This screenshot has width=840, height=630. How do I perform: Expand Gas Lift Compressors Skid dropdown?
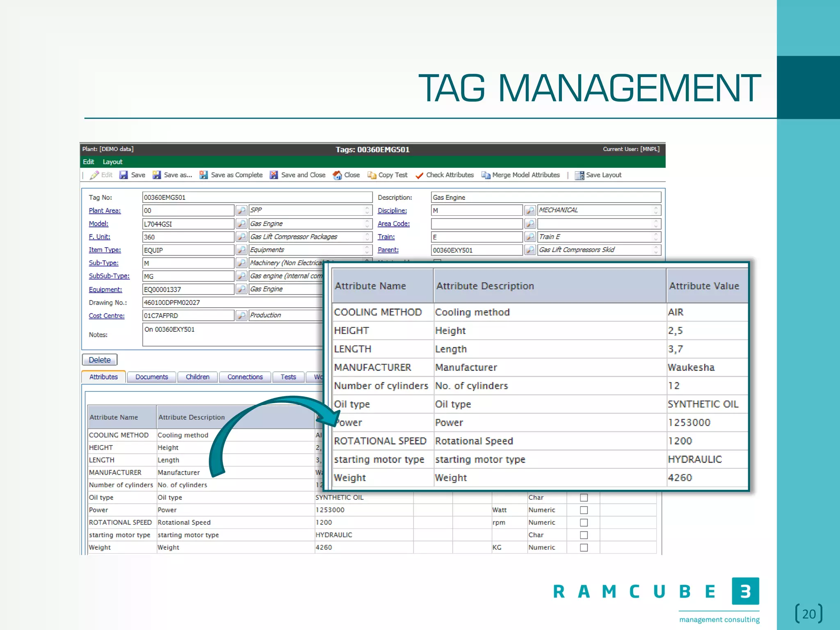coord(656,250)
